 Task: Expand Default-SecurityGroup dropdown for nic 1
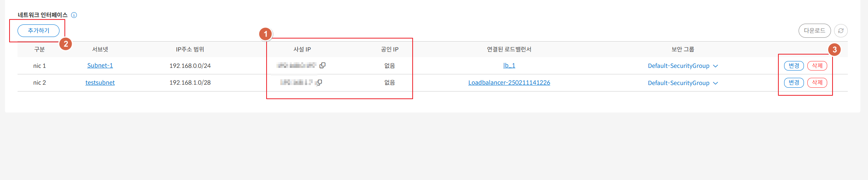coord(715,66)
